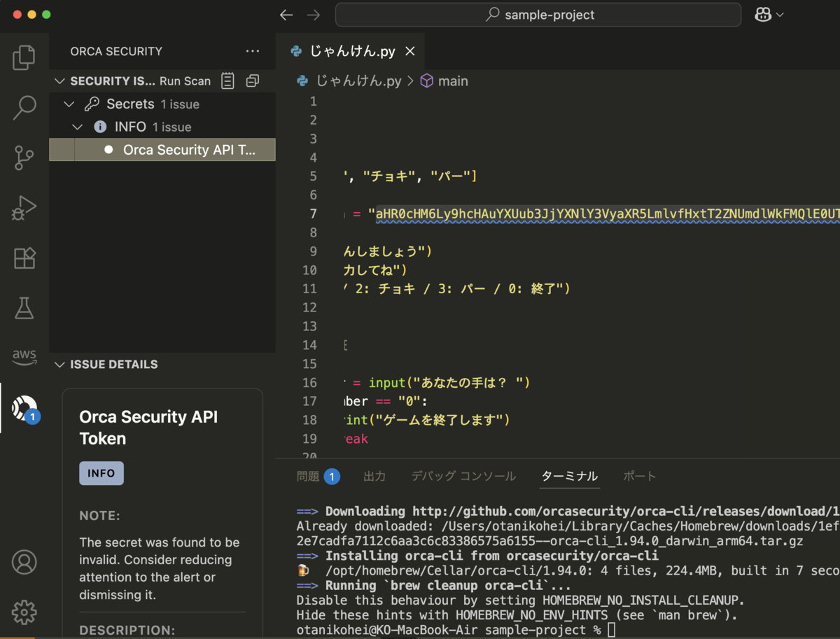Open the Manage gear icon
Viewport: 840px width, 639px height.
pos(24,612)
